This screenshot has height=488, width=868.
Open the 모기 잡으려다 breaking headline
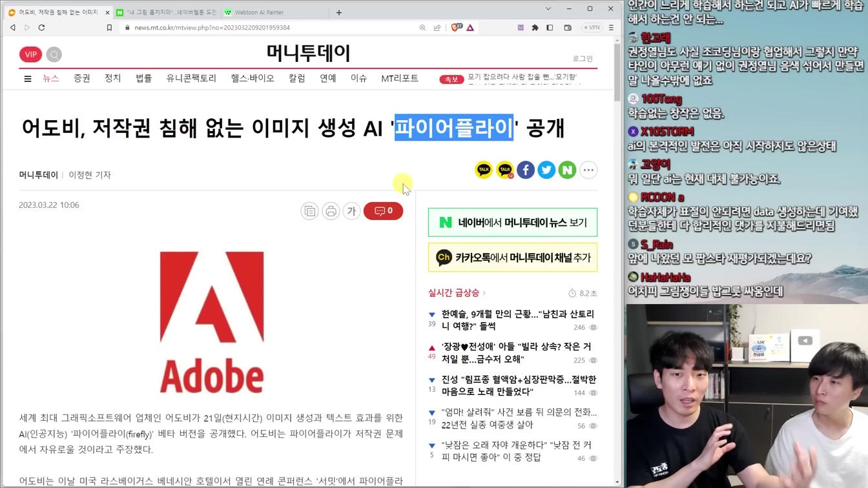click(x=522, y=77)
